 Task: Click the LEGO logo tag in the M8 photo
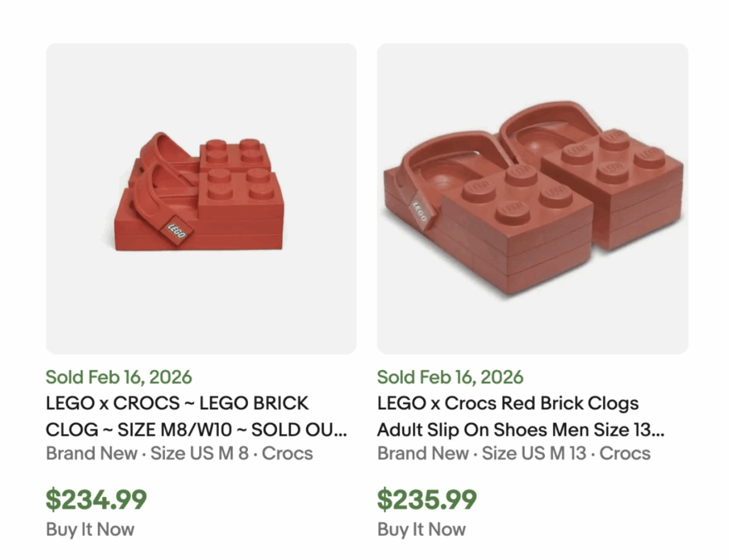tap(177, 232)
